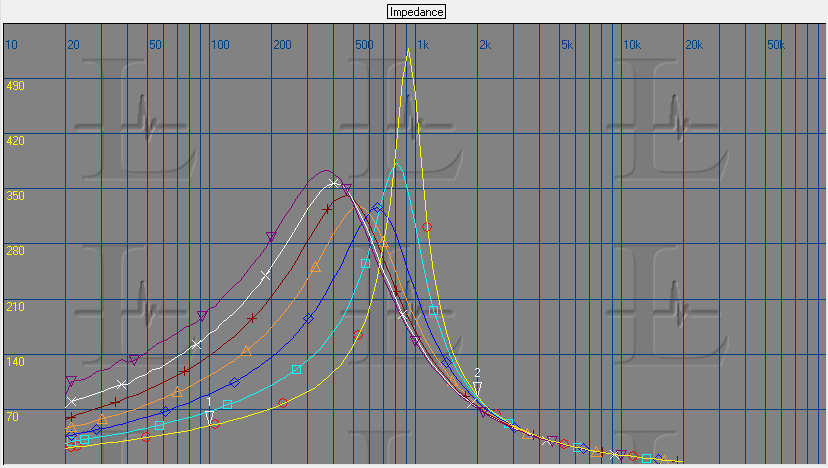Click the 500 frequency axis label
828x468 pixels.
tap(364, 45)
